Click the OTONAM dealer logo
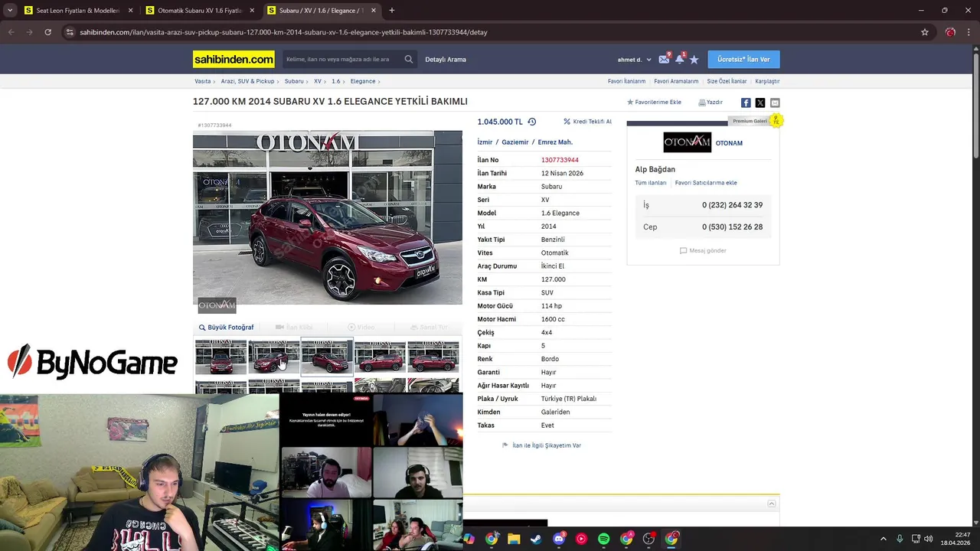Screen dimensions: 980x551 (x=687, y=142)
